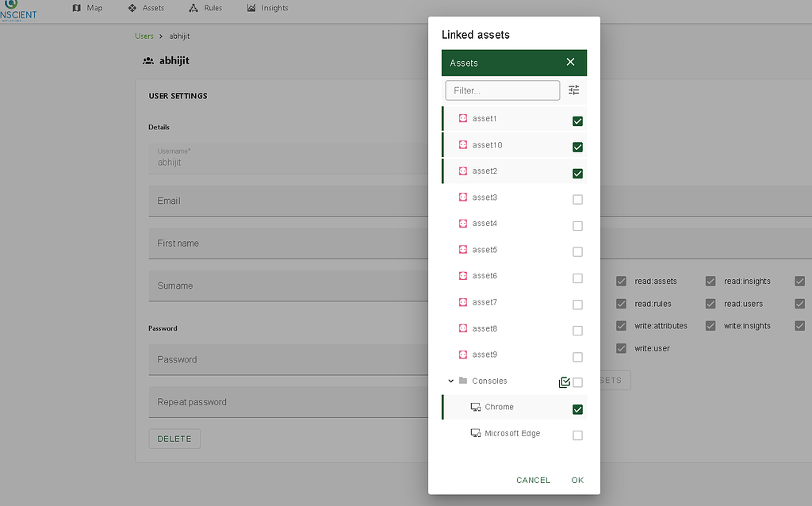Open the filter options icon beside the Filter box
The height and width of the screenshot is (506, 812).
tap(573, 90)
